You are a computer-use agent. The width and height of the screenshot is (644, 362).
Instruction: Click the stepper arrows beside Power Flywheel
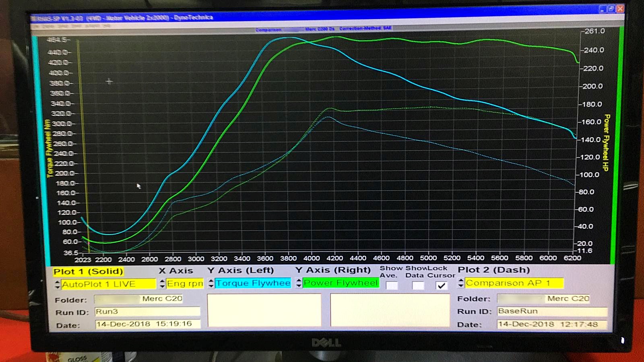tap(299, 283)
